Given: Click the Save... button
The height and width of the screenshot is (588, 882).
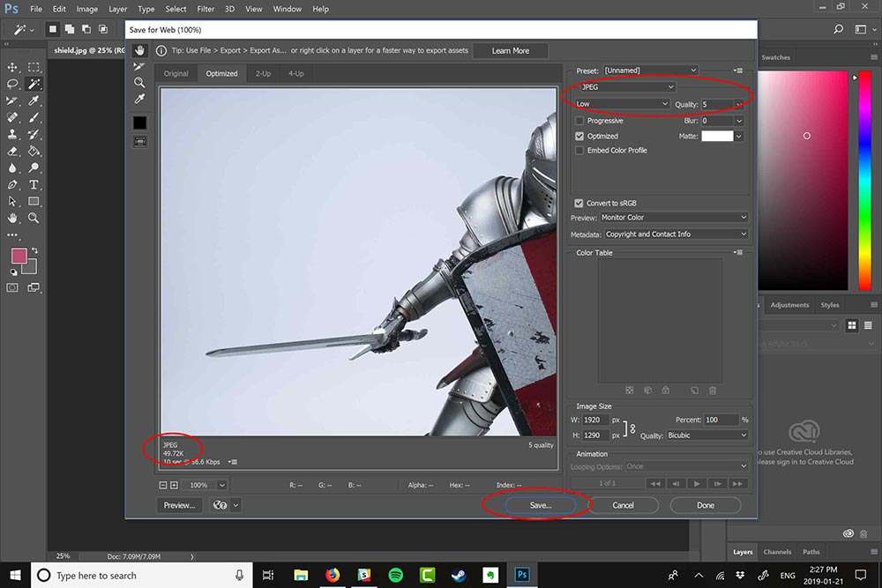Looking at the screenshot, I should (541, 505).
